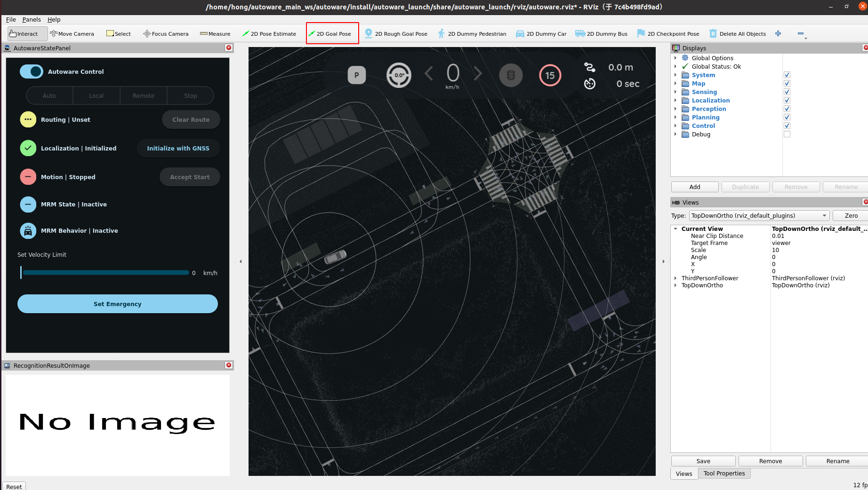Click the Zero view button
Screen dimensions: 868x490
pyautogui.click(x=851, y=215)
